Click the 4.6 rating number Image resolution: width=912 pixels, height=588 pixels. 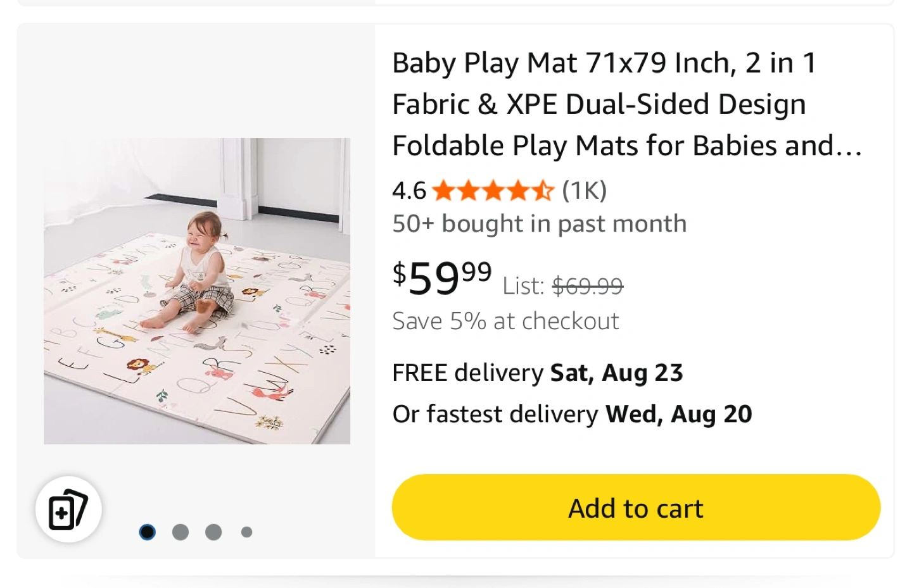pyautogui.click(x=409, y=191)
